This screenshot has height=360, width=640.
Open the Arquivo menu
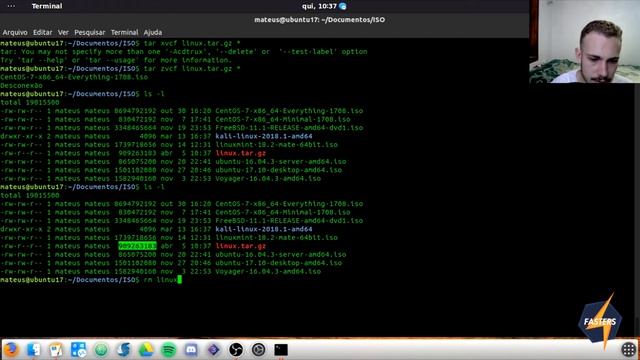click(x=15, y=32)
